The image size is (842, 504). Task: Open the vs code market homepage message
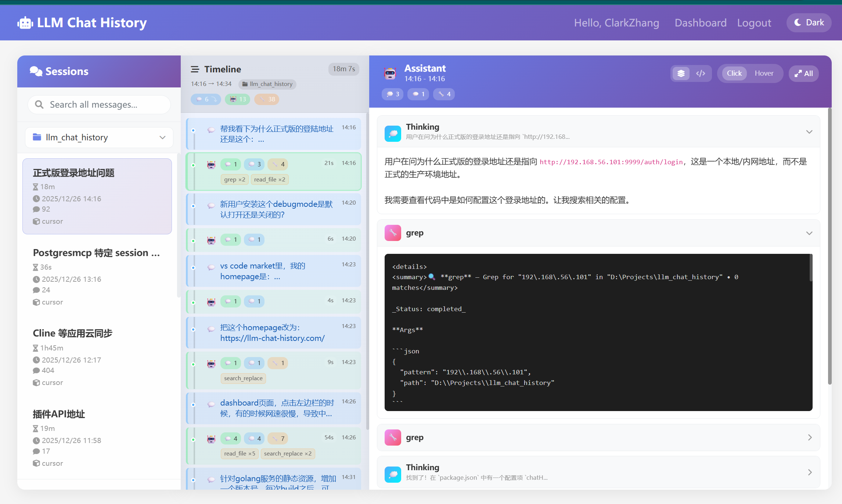tap(274, 271)
